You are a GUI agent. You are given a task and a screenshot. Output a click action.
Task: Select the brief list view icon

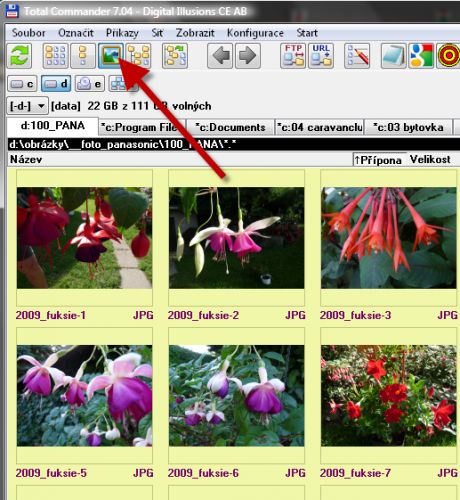tap(83, 56)
